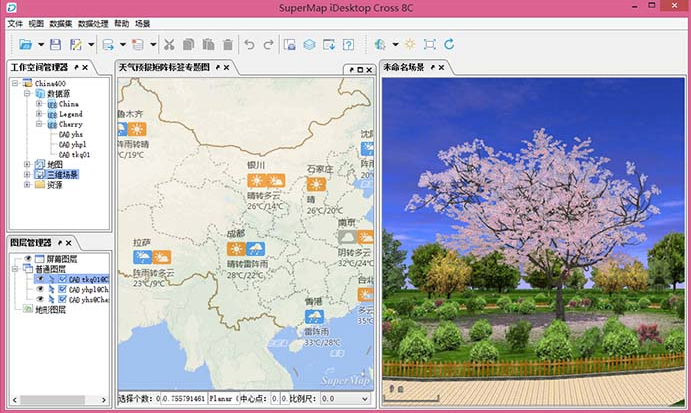This screenshot has height=413, width=691.
Task: Click the refresh circular arrow icon
Action: click(x=449, y=44)
